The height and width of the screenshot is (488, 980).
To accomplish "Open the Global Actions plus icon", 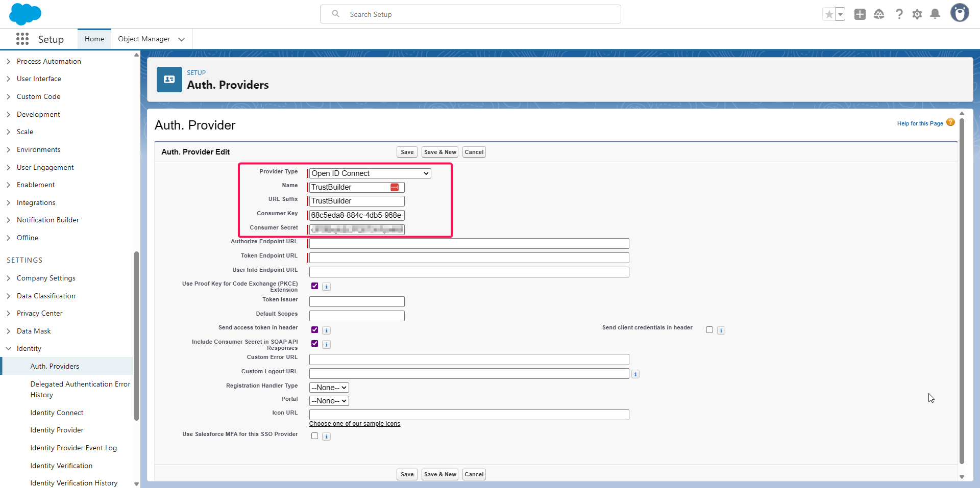I will 860,14.
